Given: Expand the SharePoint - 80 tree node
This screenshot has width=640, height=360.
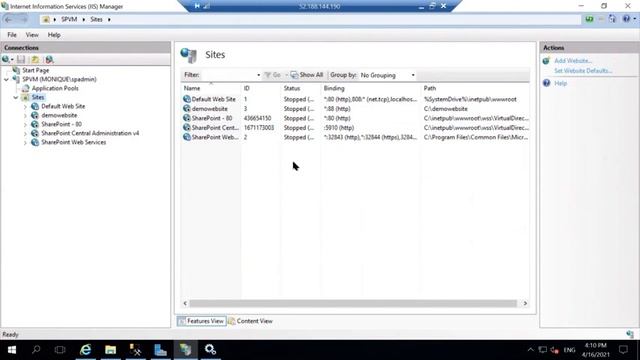Looking at the screenshot, I should click(x=25, y=125).
